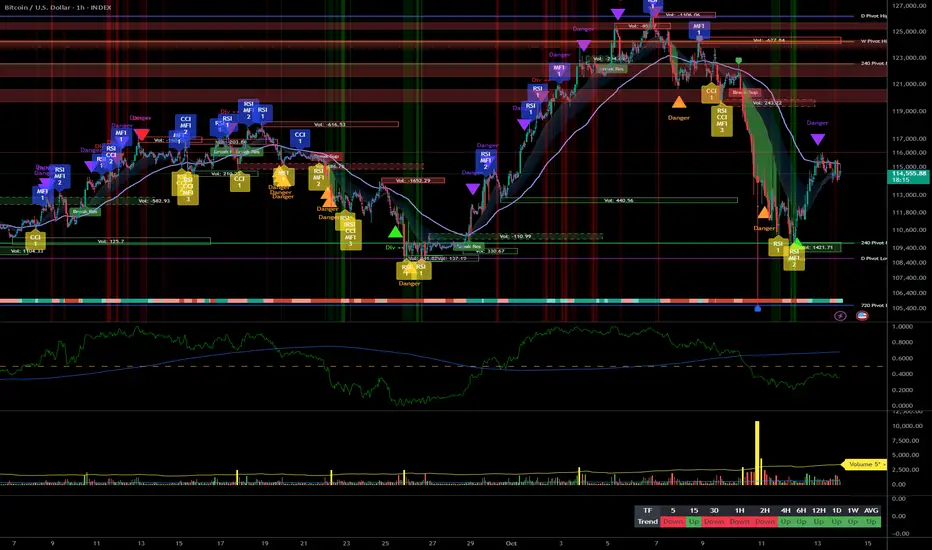
Task: Select the 5 timeframe column header
Action: click(x=673, y=510)
